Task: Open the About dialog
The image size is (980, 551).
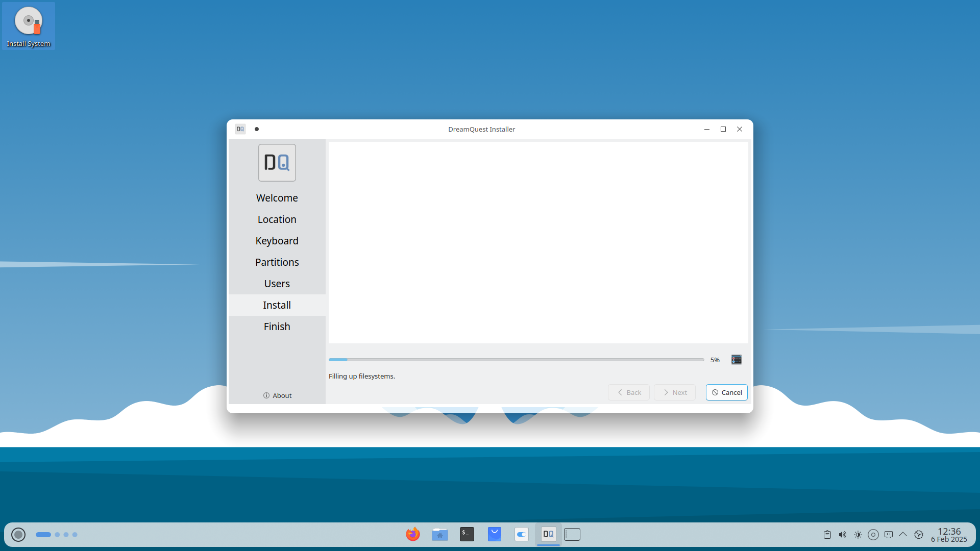Action: (x=277, y=395)
